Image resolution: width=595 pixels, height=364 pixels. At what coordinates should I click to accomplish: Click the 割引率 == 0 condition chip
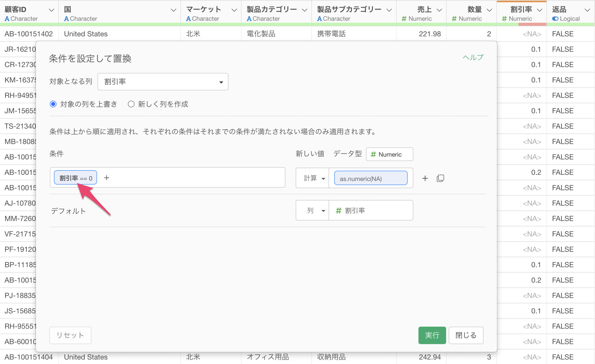click(x=75, y=178)
